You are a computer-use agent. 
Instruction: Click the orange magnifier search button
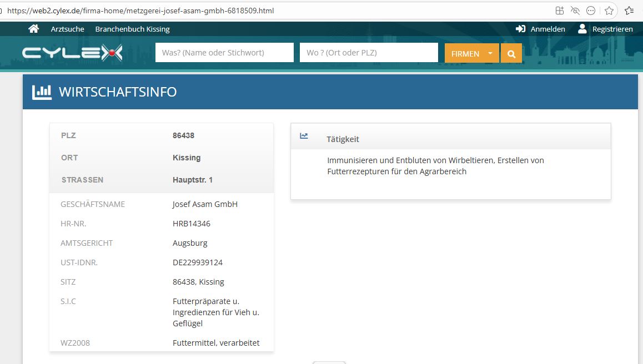coord(511,53)
